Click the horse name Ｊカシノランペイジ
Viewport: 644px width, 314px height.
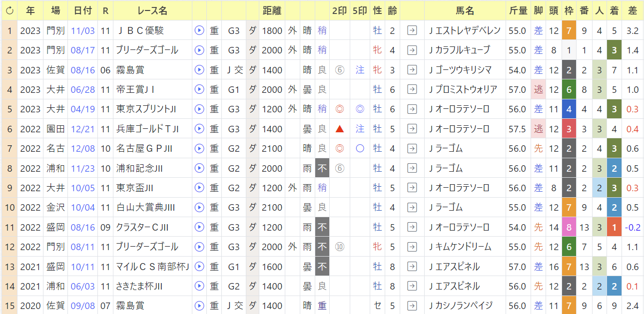(461, 306)
